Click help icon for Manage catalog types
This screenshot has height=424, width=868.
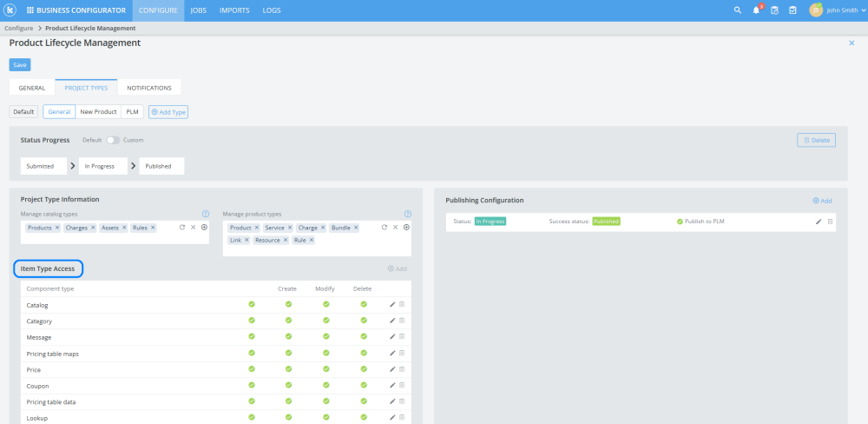click(206, 214)
